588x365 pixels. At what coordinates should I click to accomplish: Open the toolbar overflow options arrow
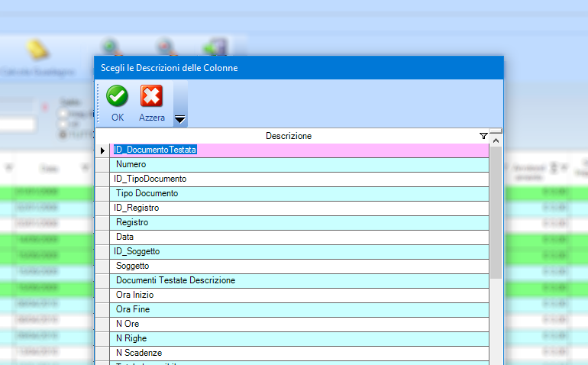pos(180,118)
